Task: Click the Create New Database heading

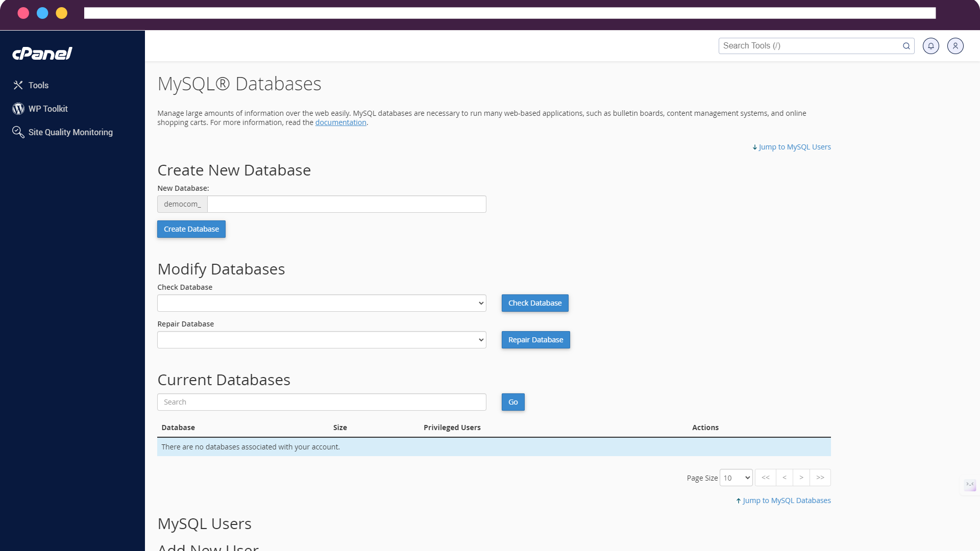Action: (x=234, y=170)
